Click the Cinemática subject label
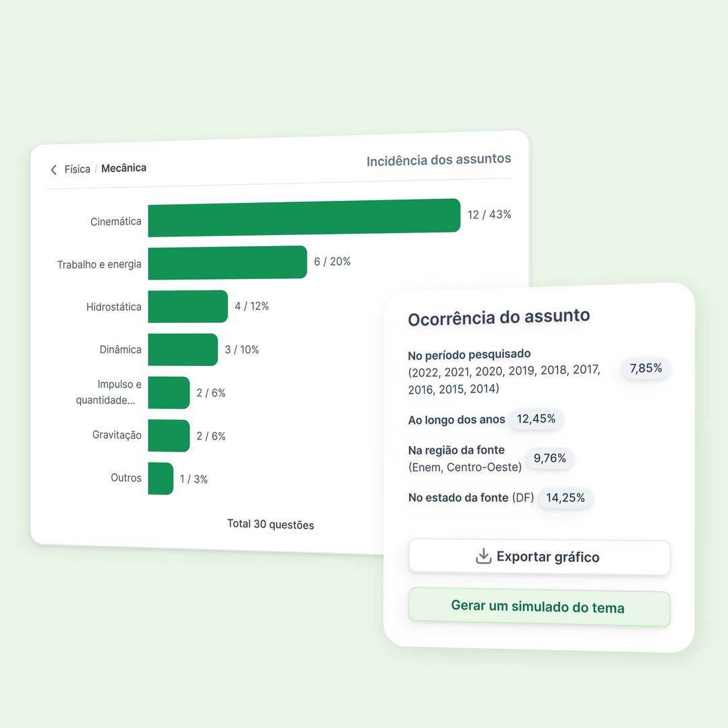The width and height of the screenshot is (728, 728). click(116, 221)
